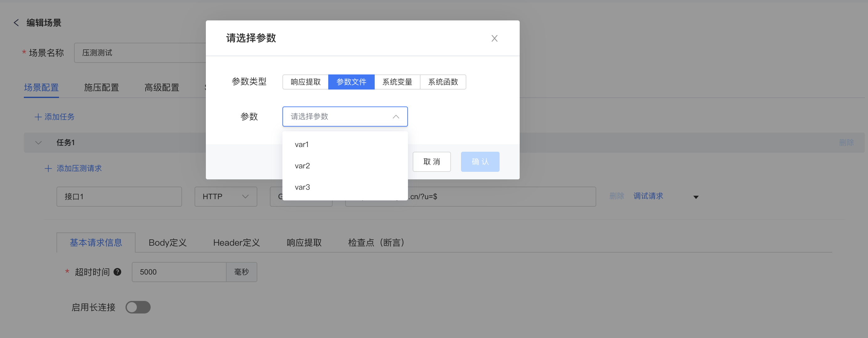868x338 pixels.
Task: Switch to the 施压配置 tab
Action: 101,88
